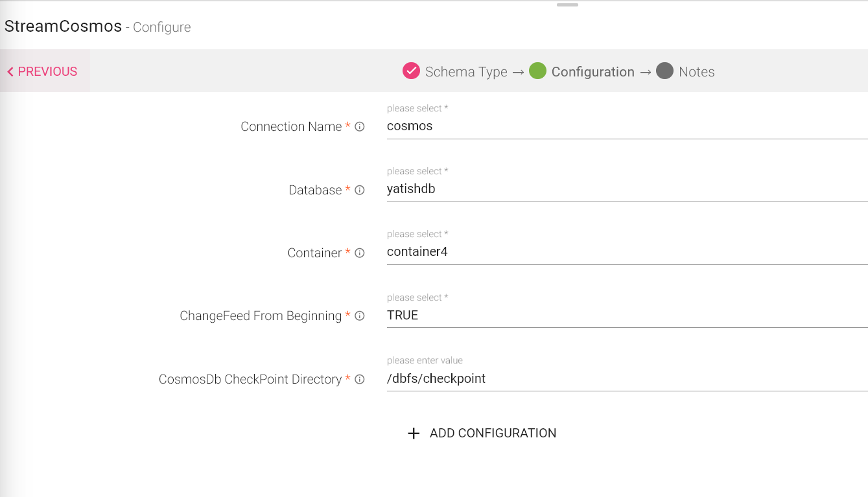Open the Connection Name dropdown showing cosmos

click(626, 127)
